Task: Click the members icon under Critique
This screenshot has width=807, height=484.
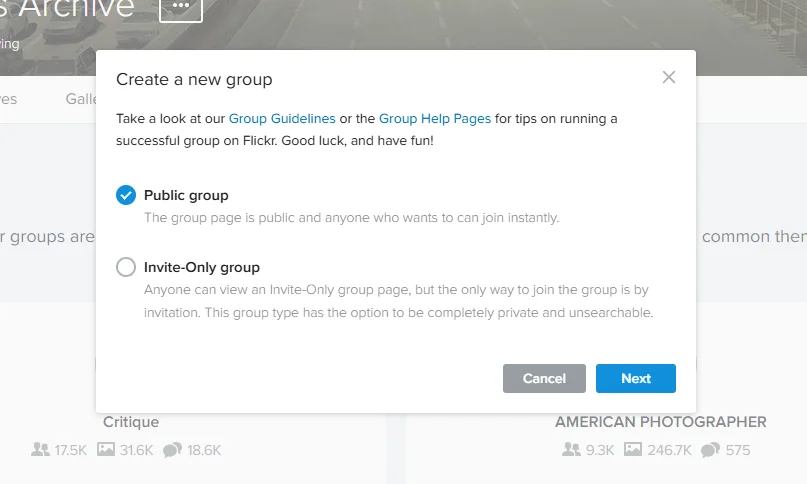Action: pyautogui.click(x=40, y=450)
